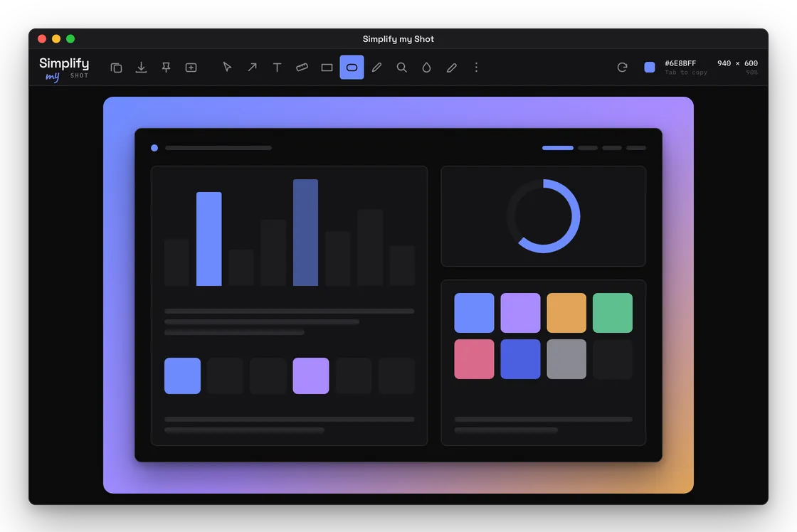Select the ruler measurement tool
Screen dimensions: 797x532
click(x=302, y=67)
